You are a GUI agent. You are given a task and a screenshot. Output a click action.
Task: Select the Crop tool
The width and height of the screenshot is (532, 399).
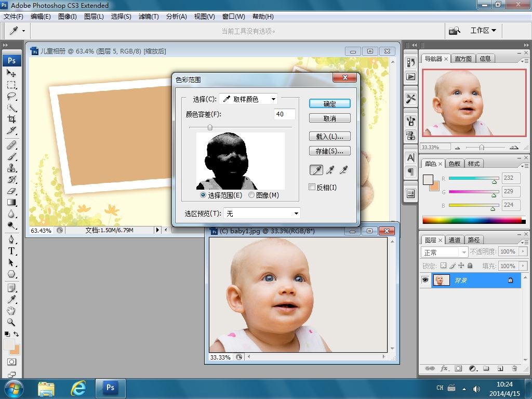11,119
